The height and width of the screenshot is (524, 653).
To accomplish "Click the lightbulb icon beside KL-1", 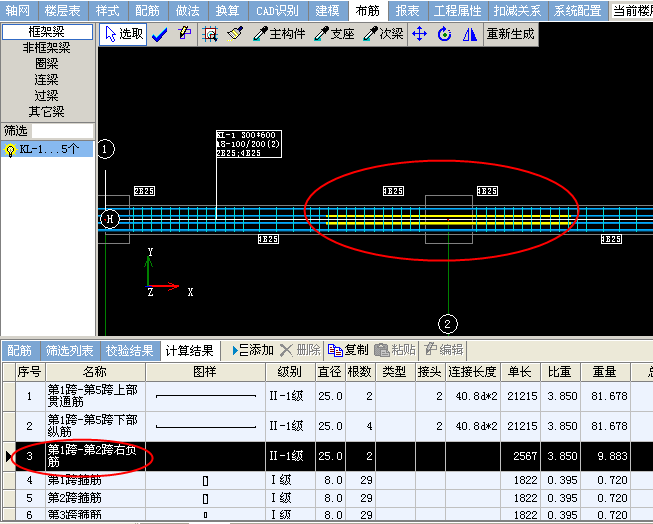I will point(10,150).
